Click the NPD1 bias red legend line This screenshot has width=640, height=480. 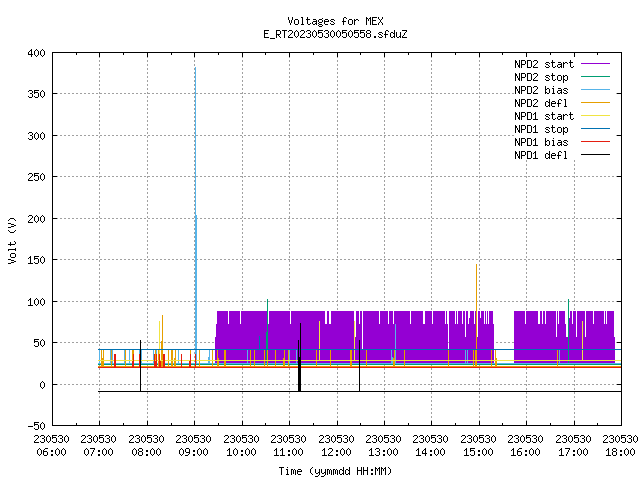595,142
